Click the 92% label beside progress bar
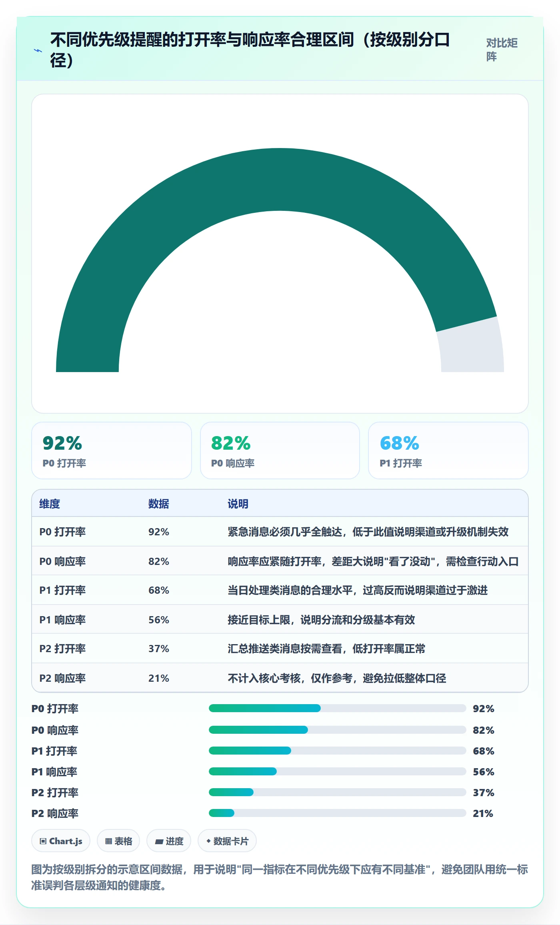Viewport: 560px width, 925px height. coord(484,709)
